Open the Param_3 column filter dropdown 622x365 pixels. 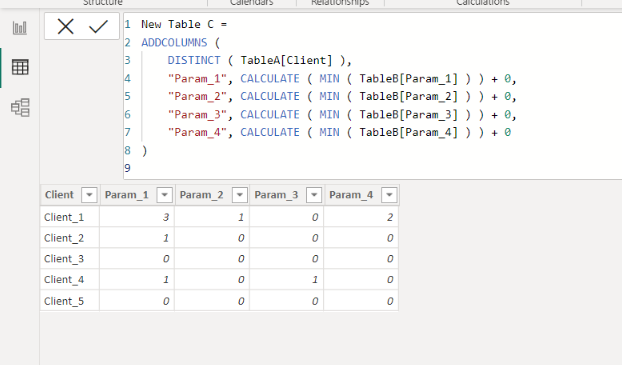(314, 195)
